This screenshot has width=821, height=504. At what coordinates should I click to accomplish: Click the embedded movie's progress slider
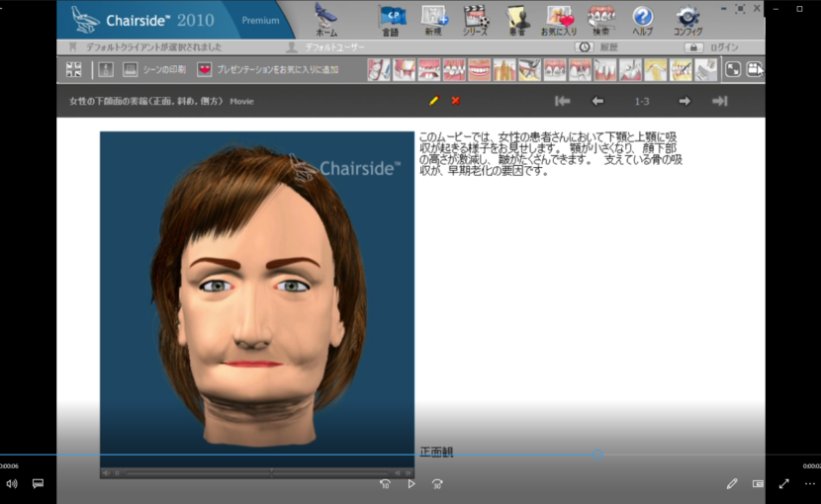pos(257,473)
